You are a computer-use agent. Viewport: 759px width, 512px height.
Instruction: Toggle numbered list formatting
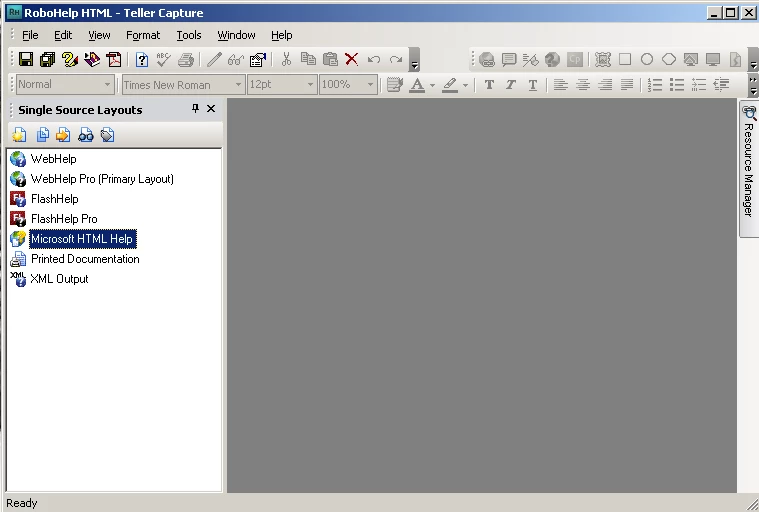[x=655, y=85]
